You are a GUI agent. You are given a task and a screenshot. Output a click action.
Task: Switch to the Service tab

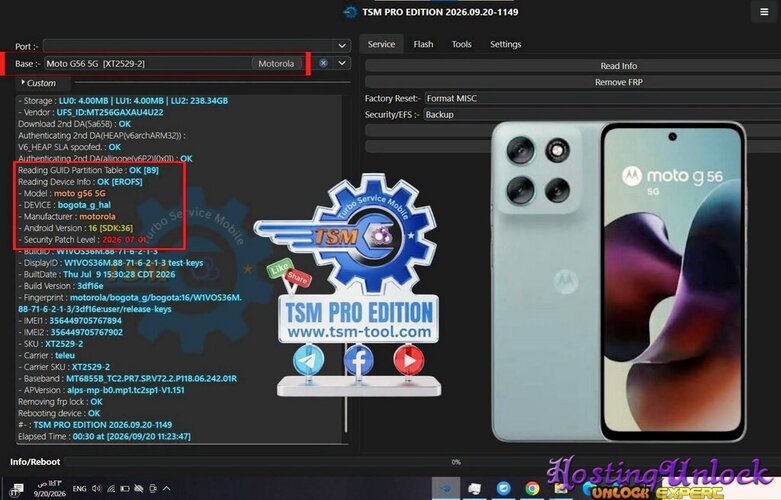(x=381, y=44)
